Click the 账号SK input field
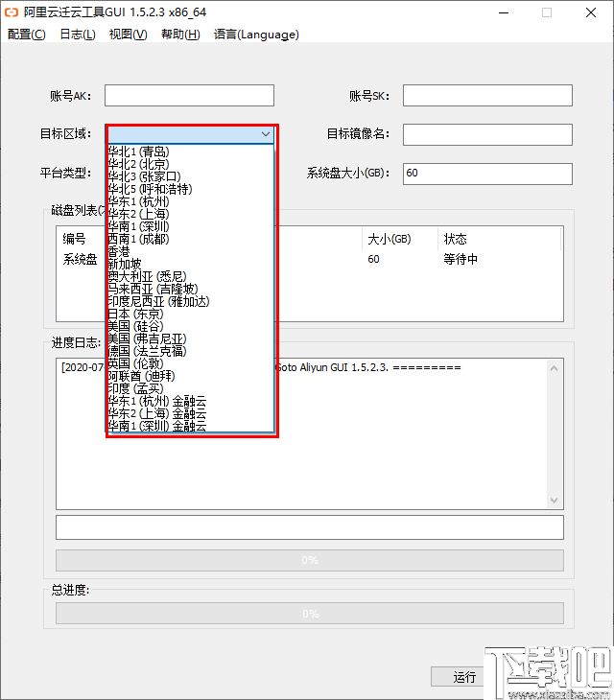This screenshot has height=700, width=614. click(x=487, y=96)
